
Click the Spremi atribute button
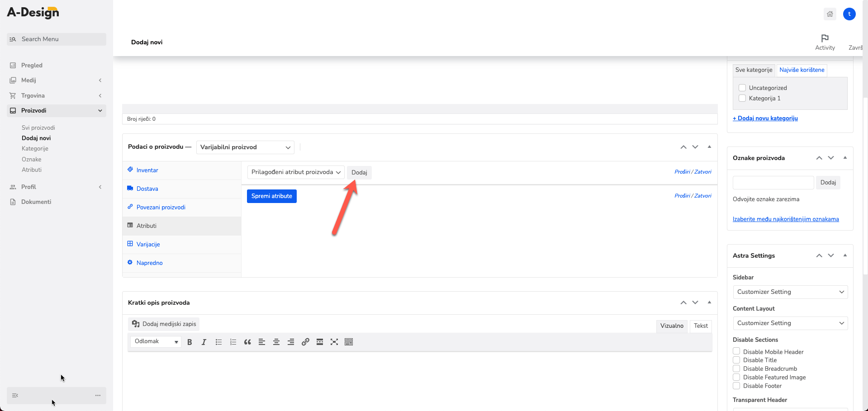(x=272, y=196)
